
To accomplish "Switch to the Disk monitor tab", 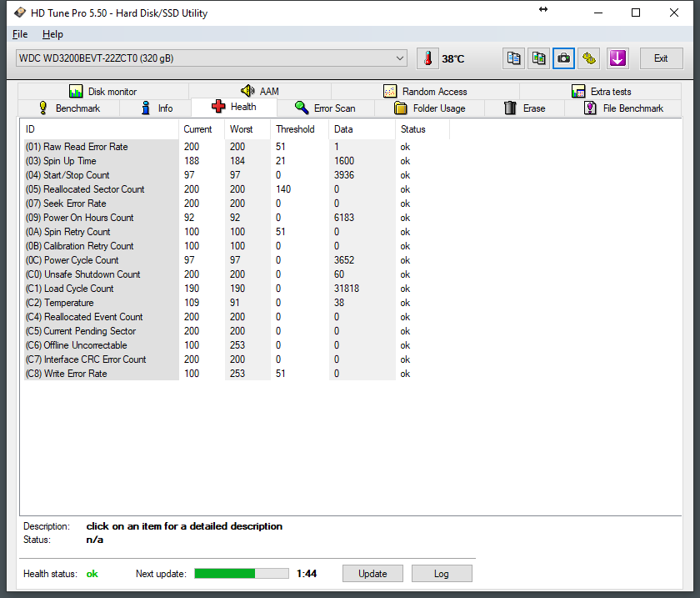I will 102,92.
